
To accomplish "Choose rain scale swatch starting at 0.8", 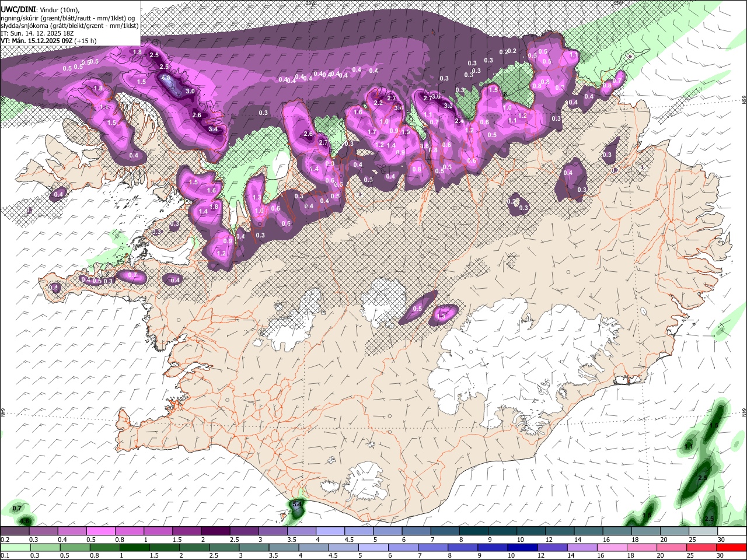I will tap(104, 547).
